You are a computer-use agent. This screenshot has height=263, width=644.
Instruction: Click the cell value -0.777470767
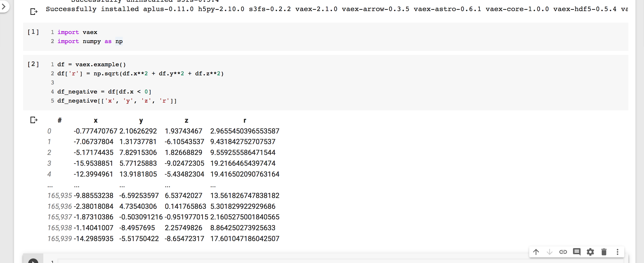click(95, 131)
